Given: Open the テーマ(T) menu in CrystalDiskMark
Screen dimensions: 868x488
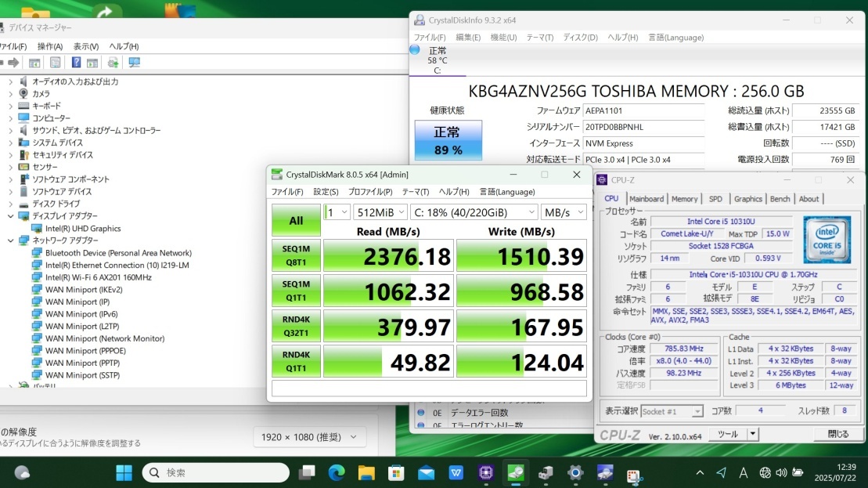Looking at the screenshot, I should [x=415, y=192].
